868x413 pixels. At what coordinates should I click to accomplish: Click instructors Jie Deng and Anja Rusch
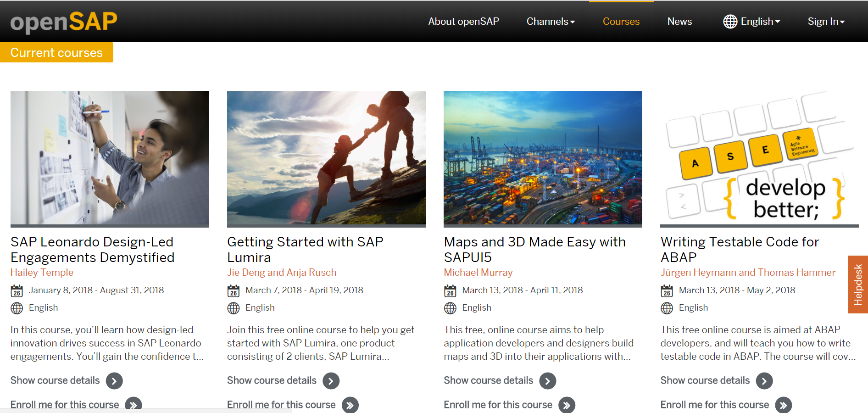point(282,273)
